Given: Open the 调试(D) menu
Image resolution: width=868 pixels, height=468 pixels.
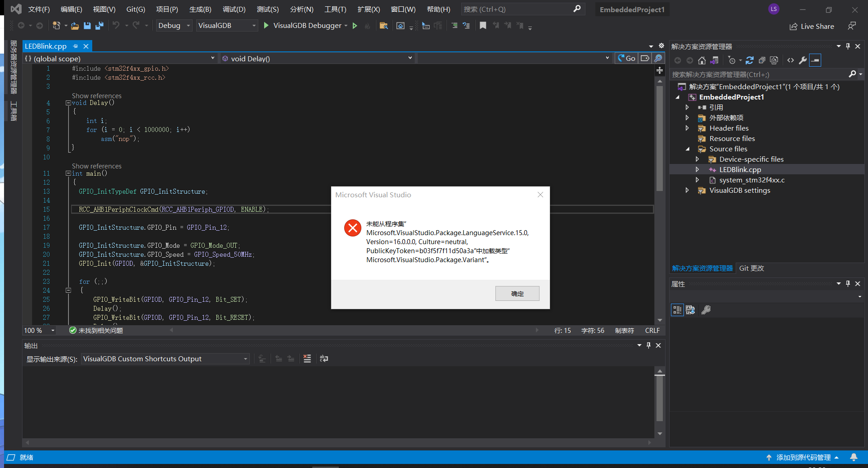Looking at the screenshot, I should point(234,9).
